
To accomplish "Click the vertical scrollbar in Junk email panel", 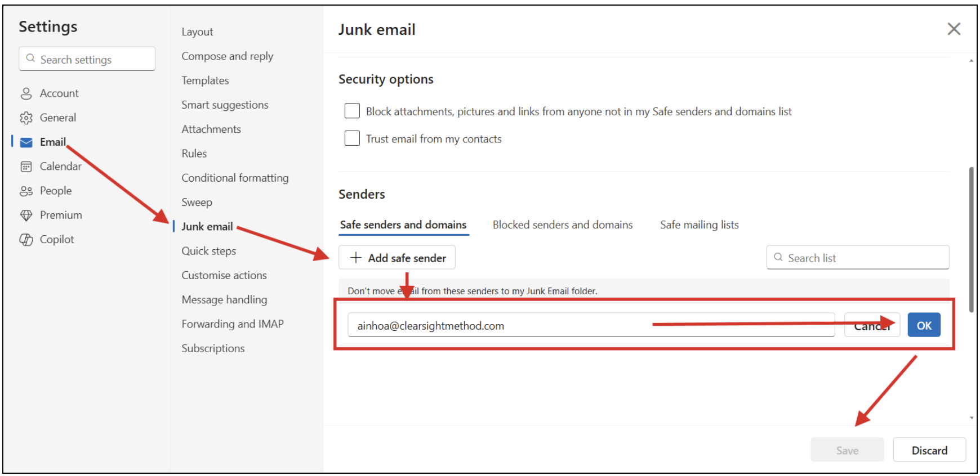I will pos(972,239).
